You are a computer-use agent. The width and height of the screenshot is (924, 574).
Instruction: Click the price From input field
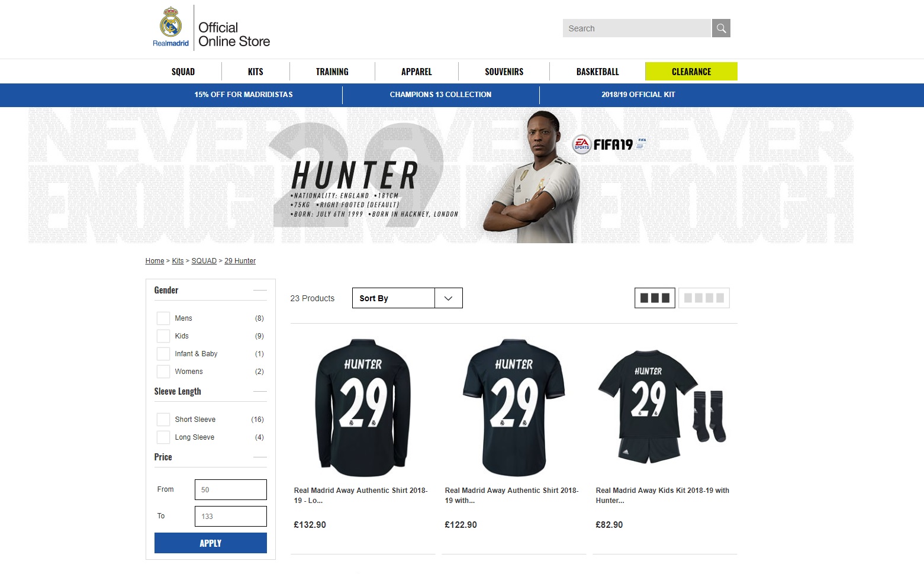coord(231,490)
